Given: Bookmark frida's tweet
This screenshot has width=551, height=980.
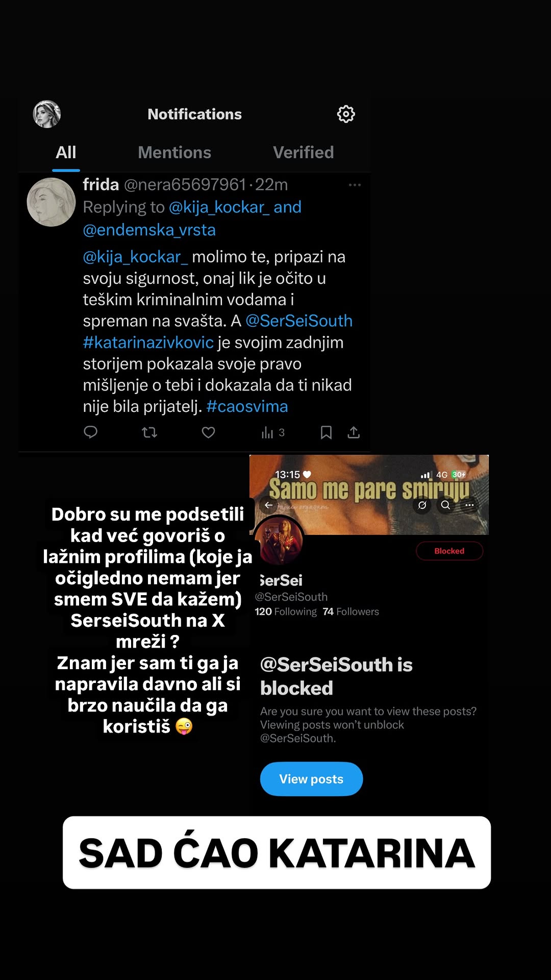Looking at the screenshot, I should pyautogui.click(x=326, y=432).
